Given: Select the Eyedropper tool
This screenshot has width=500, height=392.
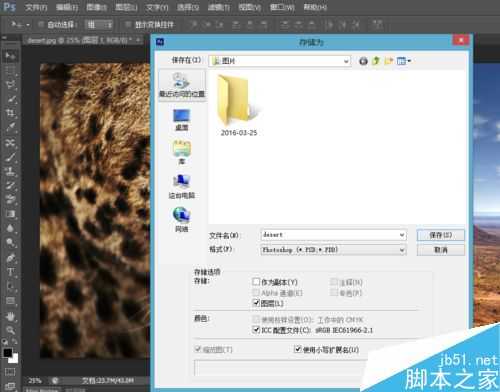Looking at the screenshot, I should [10, 128].
